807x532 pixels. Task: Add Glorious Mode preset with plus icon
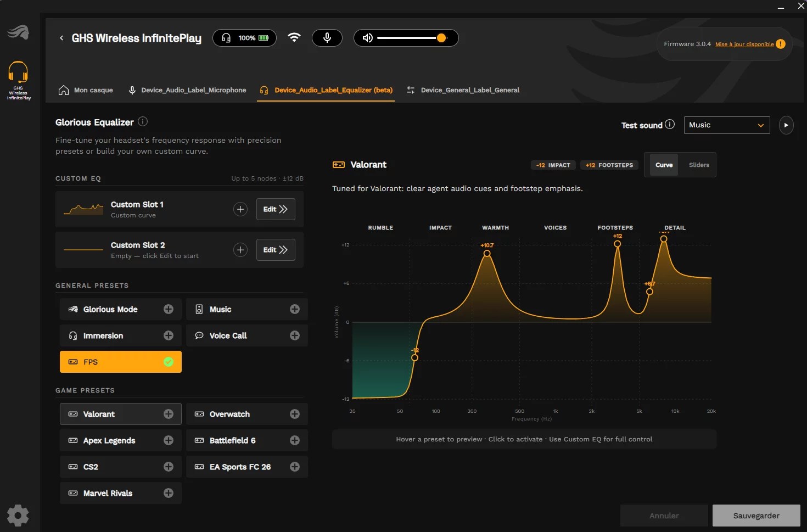point(169,309)
